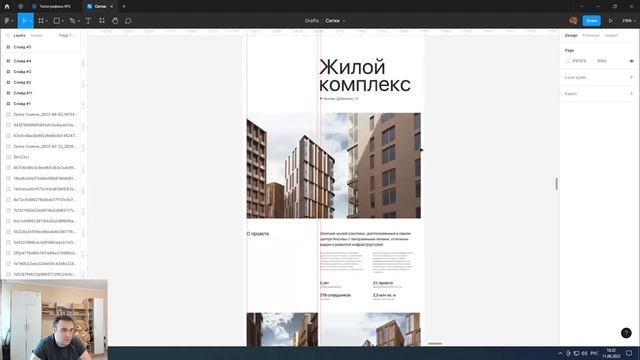Select the Rectangle shape tool
Screen dimensions: 640x360
click(x=57, y=20)
